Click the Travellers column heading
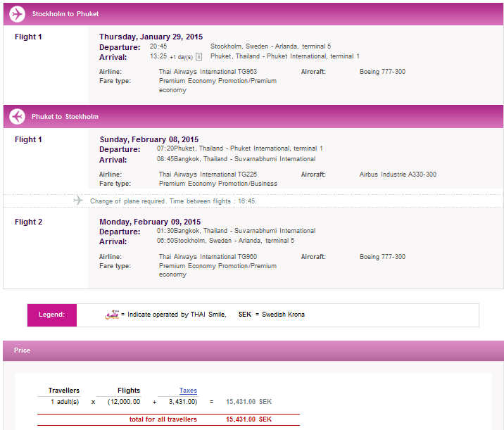 (63, 391)
